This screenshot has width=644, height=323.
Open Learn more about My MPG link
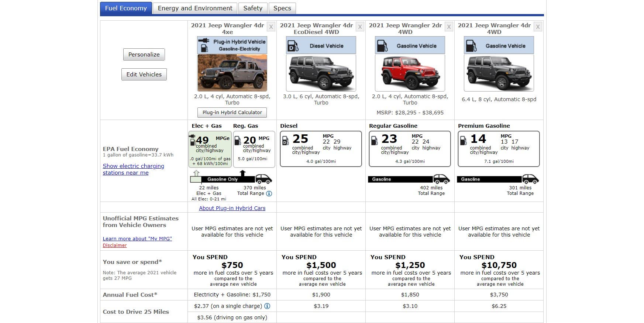(137, 238)
